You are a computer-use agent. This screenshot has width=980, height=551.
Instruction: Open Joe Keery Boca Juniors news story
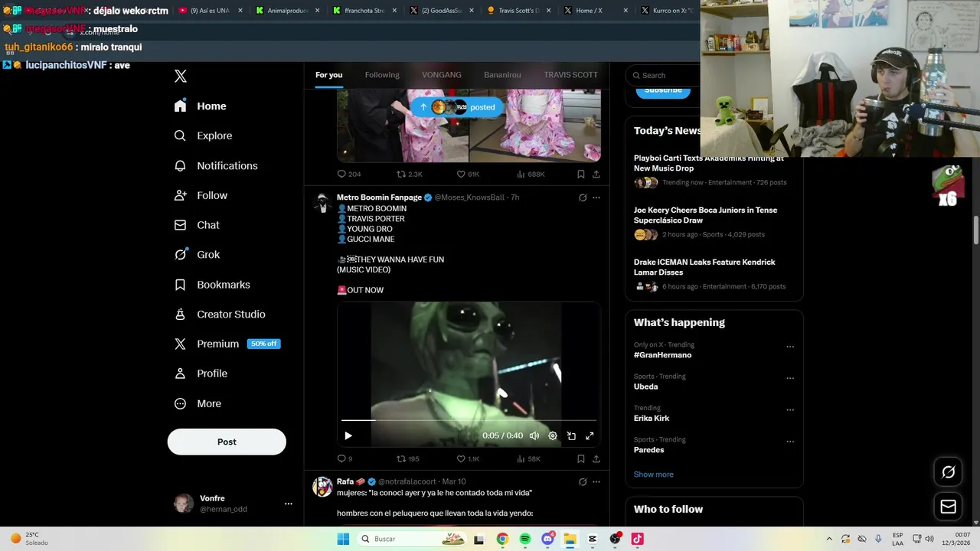pos(714,222)
